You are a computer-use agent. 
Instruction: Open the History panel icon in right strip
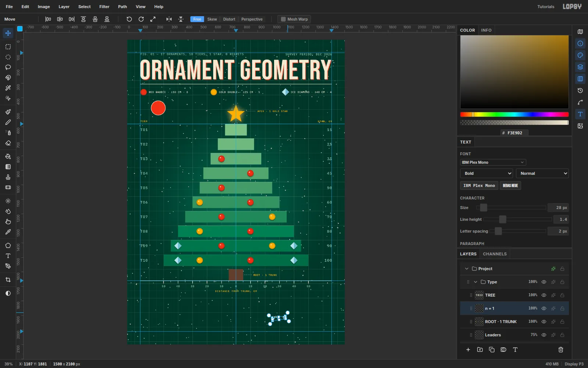click(x=580, y=91)
